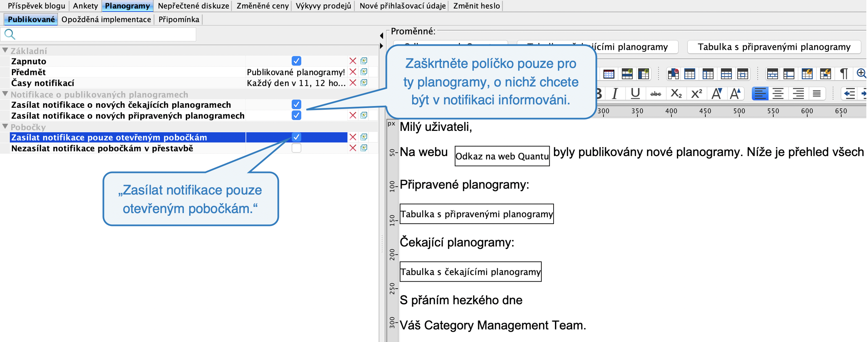Switch to the Ankety tab
This screenshot has height=342, width=868.
(85, 6)
